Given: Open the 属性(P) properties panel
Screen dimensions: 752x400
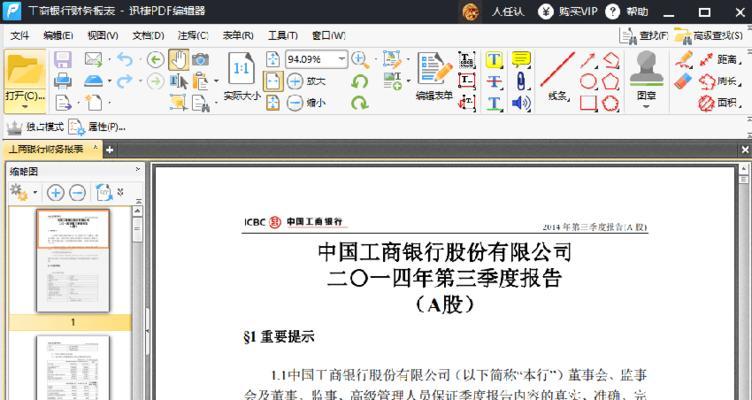Looking at the screenshot, I should click(97, 127).
